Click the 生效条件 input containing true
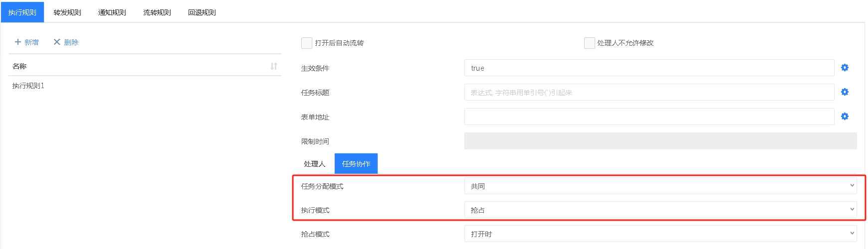The image size is (868, 249). [649, 68]
